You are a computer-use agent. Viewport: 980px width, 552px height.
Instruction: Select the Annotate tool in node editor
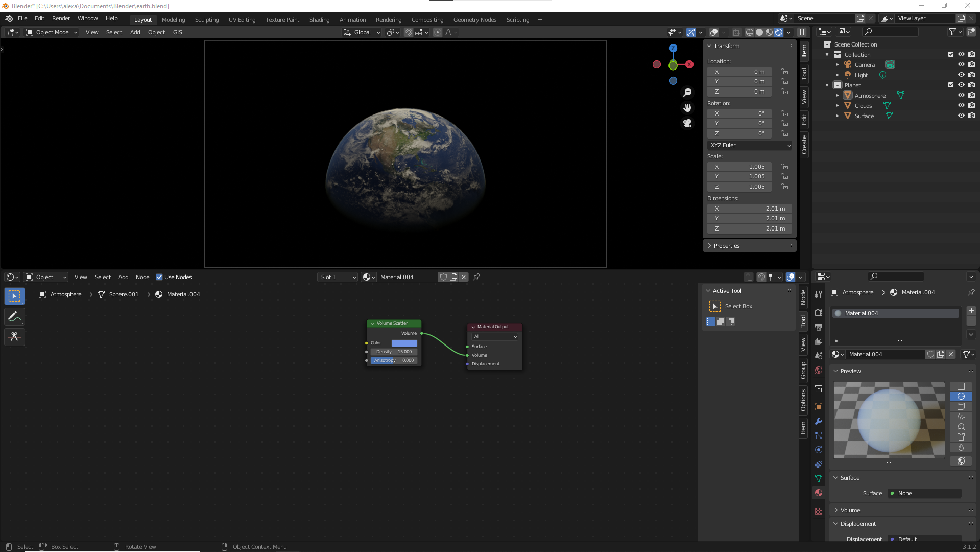click(14, 317)
